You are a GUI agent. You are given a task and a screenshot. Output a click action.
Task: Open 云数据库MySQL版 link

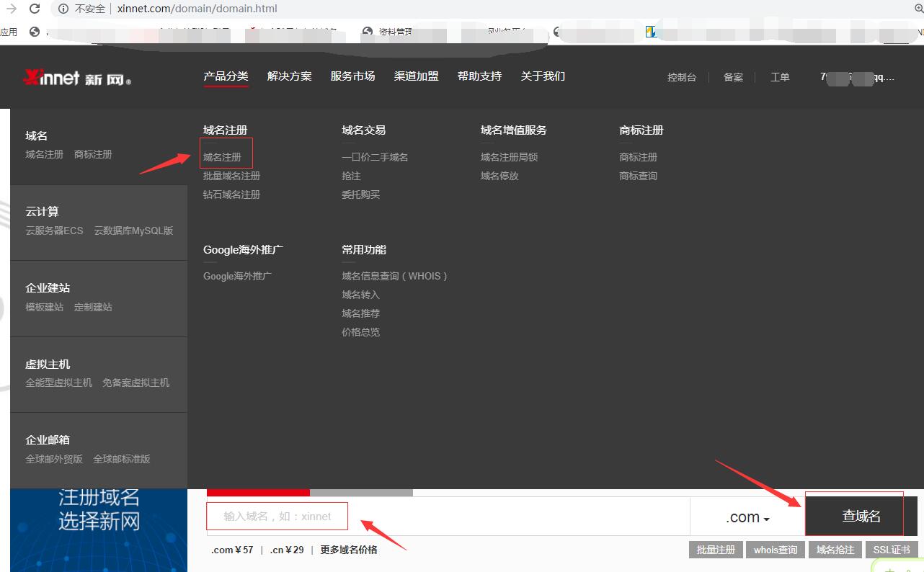pos(133,231)
